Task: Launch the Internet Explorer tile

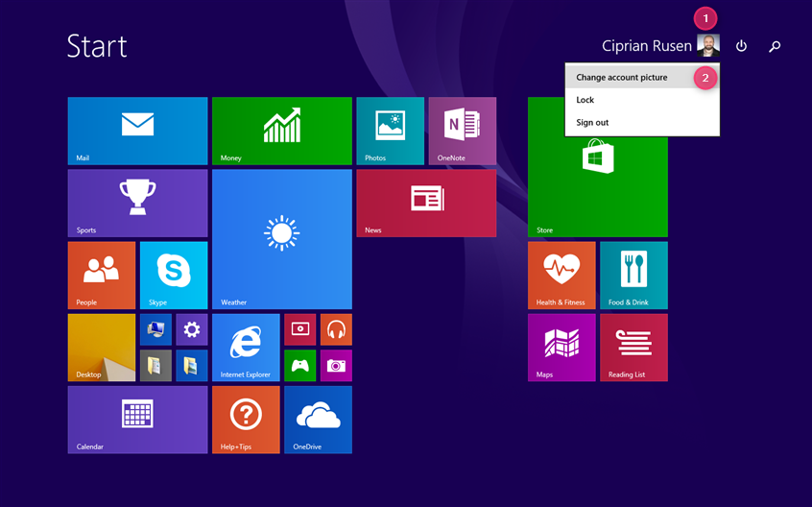Action: pyautogui.click(x=246, y=348)
